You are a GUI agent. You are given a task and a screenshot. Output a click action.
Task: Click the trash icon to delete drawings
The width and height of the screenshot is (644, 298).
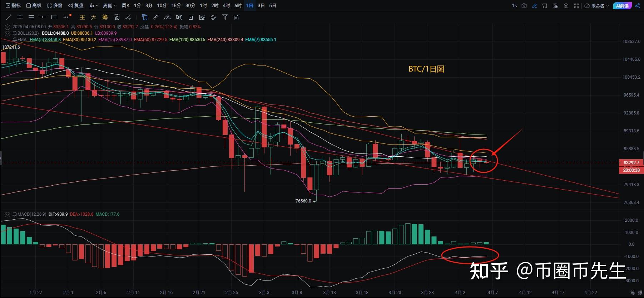(x=236, y=17)
